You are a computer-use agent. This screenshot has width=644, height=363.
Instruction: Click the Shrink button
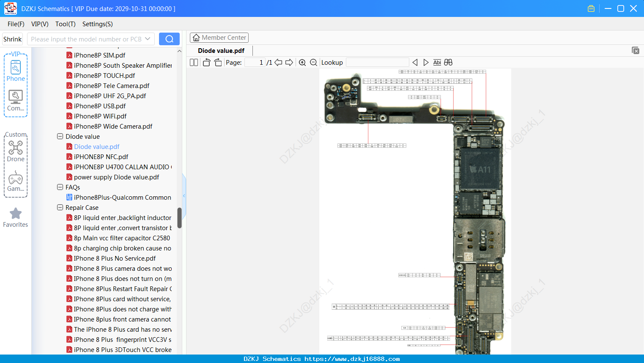[x=13, y=39]
